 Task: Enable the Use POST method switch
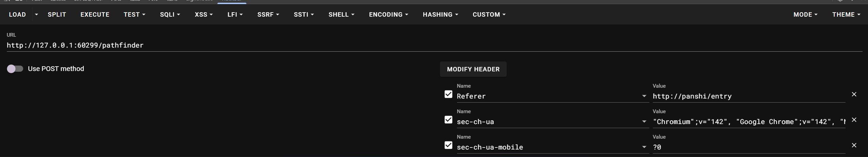coord(15,69)
